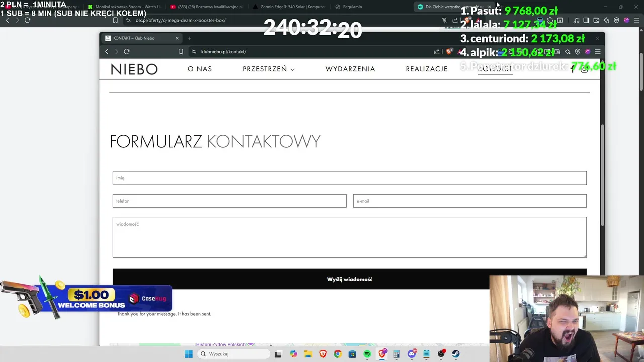Click the telefon input field
Screen dimensions: 644x362
[229, 201]
